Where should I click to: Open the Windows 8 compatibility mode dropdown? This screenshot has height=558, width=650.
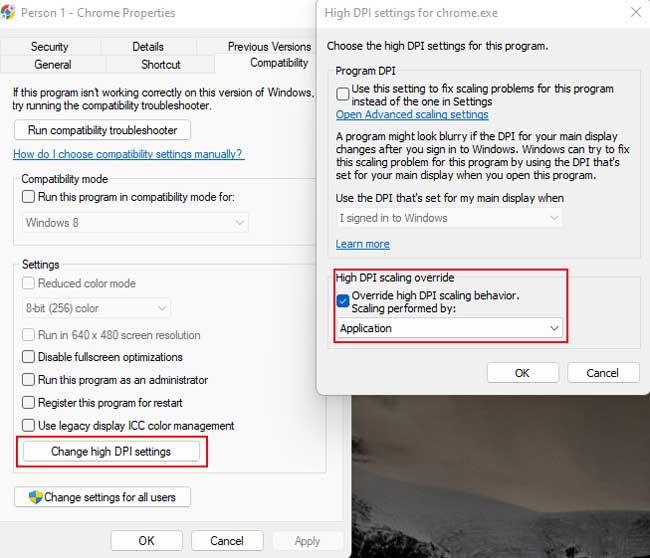coord(135,223)
